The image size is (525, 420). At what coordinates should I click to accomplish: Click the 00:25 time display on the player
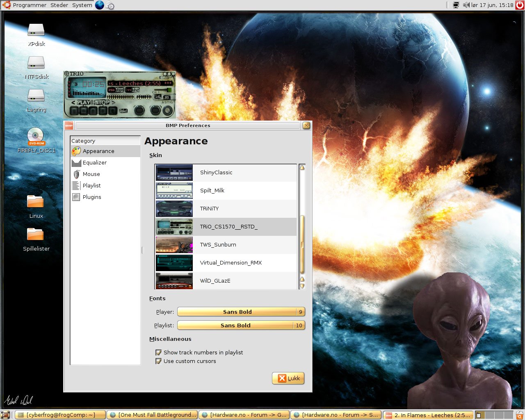(x=93, y=84)
